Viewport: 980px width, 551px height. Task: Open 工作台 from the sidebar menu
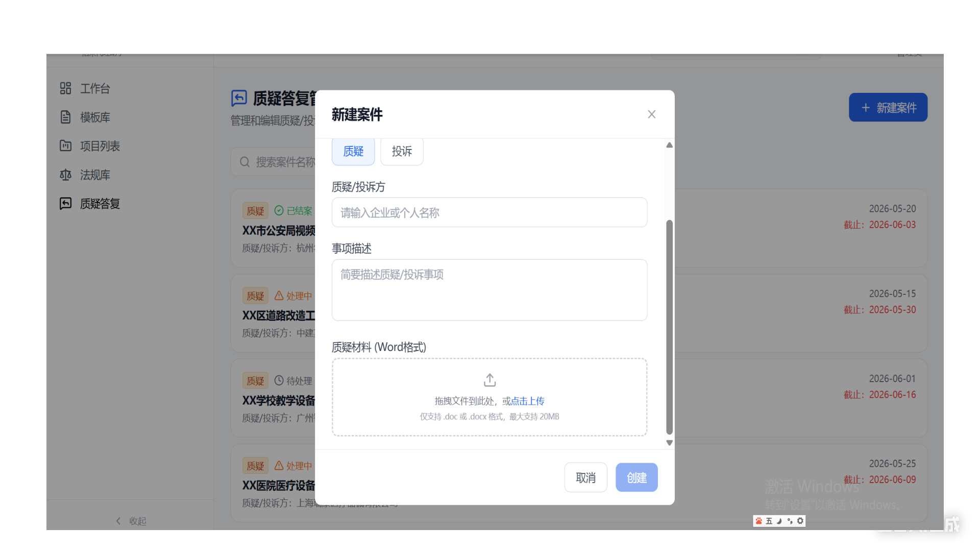click(95, 88)
